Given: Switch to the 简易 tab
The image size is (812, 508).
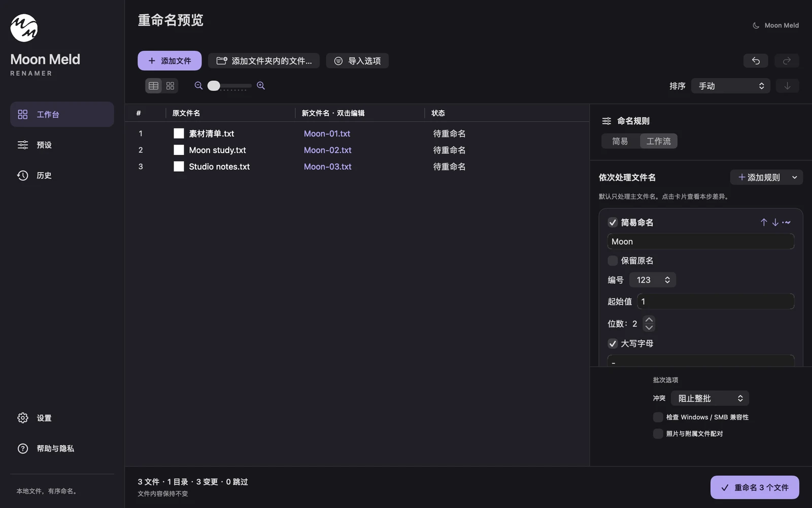Looking at the screenshot, I should pyautogui.click(x=620, y=141).
